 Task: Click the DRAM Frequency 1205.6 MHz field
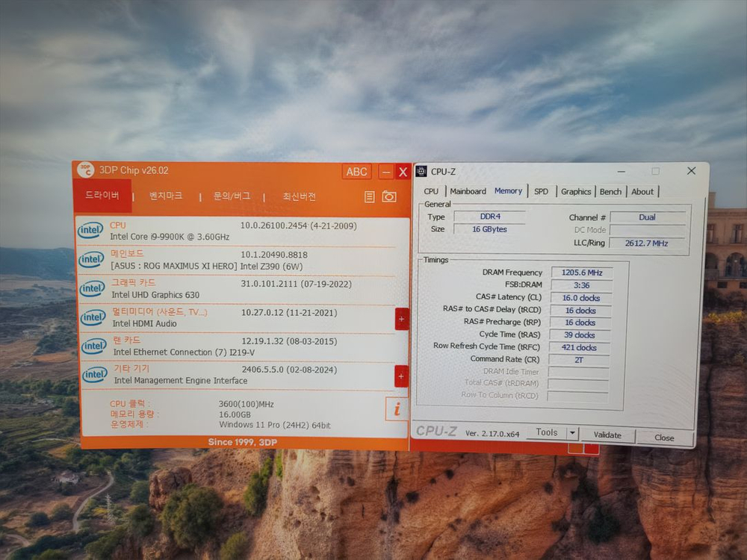(582, 273)
